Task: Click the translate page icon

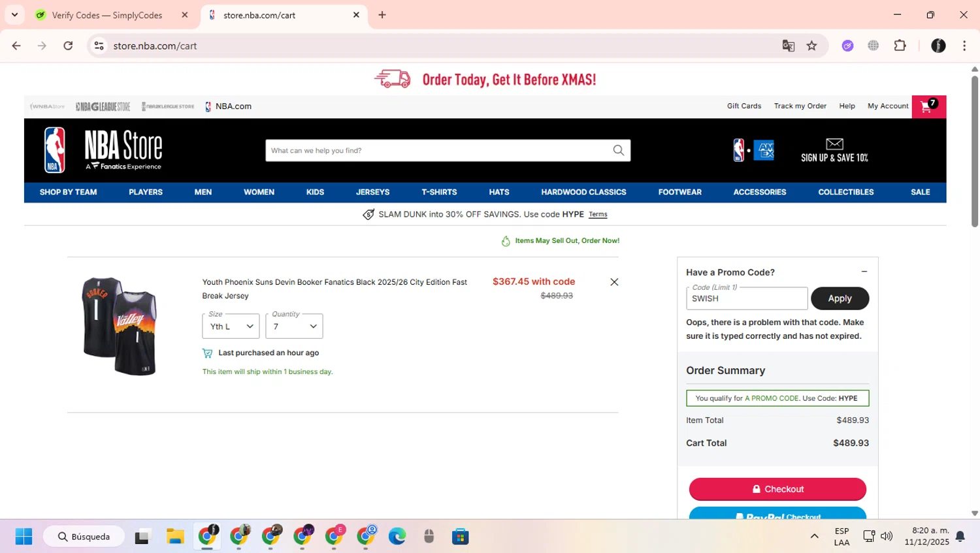Action: (x=789, y=46)
